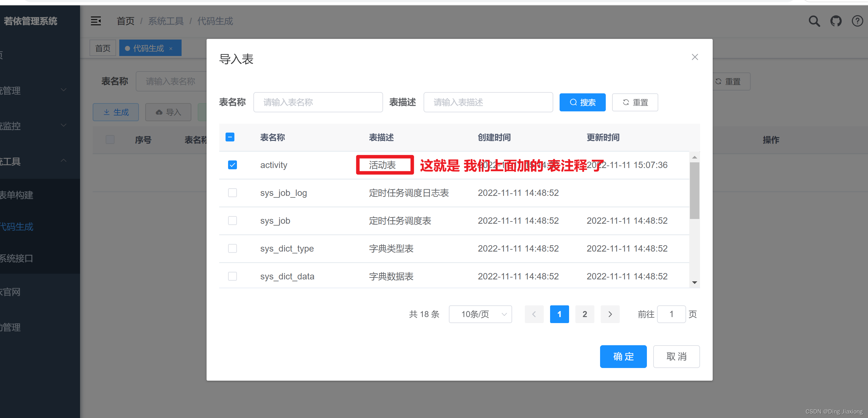
Task: Click the table list vertical scrollbar thumb
Action: point(694,190)
